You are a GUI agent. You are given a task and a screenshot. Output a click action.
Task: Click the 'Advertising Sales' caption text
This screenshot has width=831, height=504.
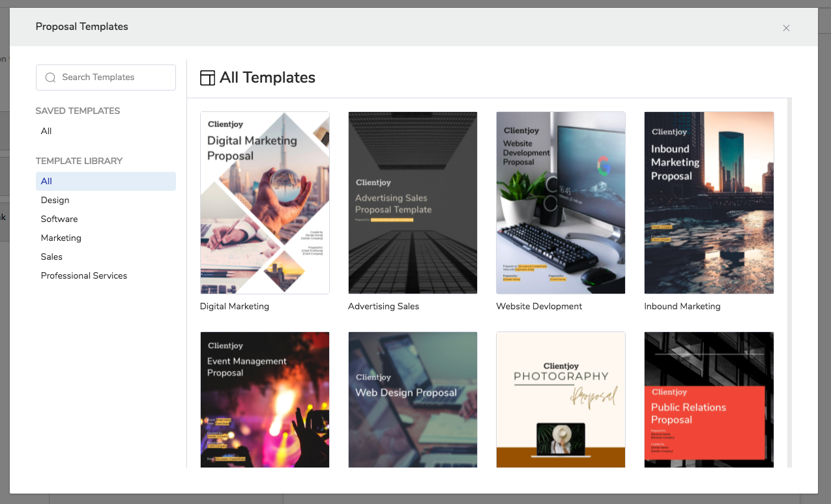pos(384,306)
